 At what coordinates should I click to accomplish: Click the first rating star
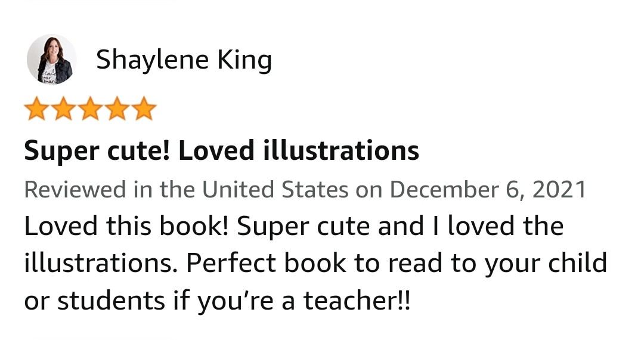(x=36, y=110)
